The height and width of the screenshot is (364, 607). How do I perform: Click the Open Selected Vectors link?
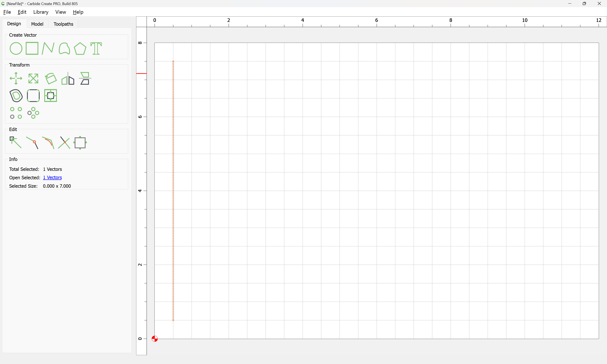coord(52,178)
